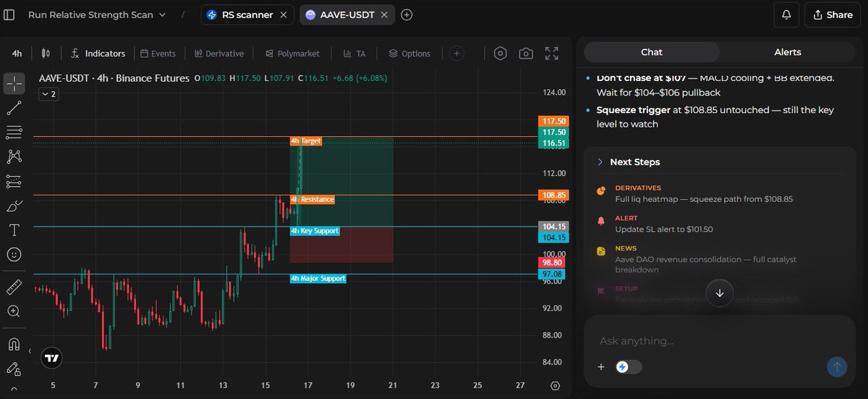Enter fullscreen chart mode

point(552,54)
